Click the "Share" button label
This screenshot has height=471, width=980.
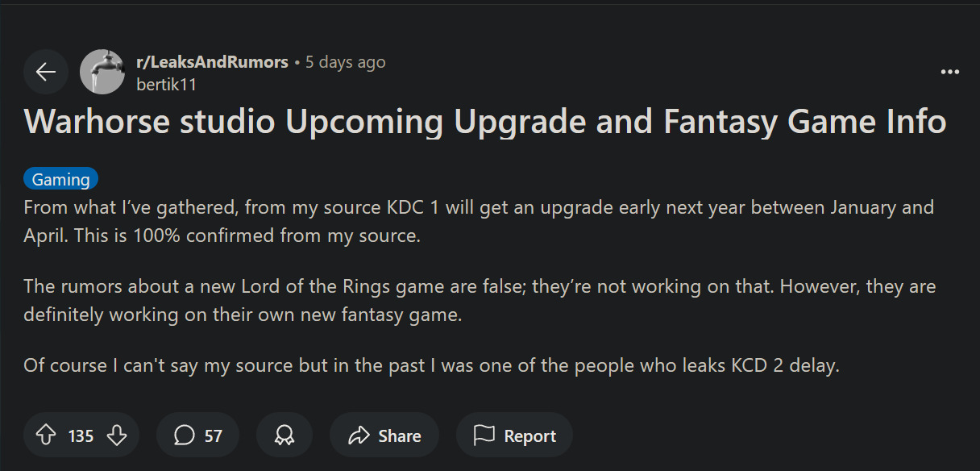(x=400, y=436)
